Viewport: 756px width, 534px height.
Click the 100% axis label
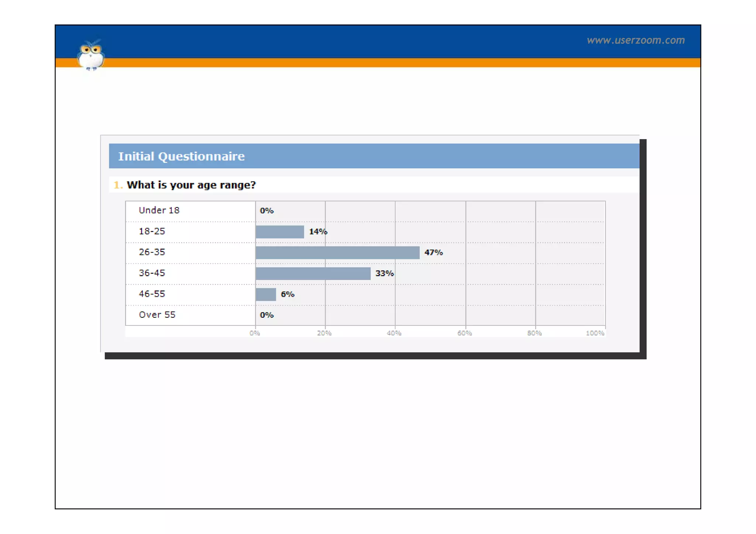click(x=594, y=333)
